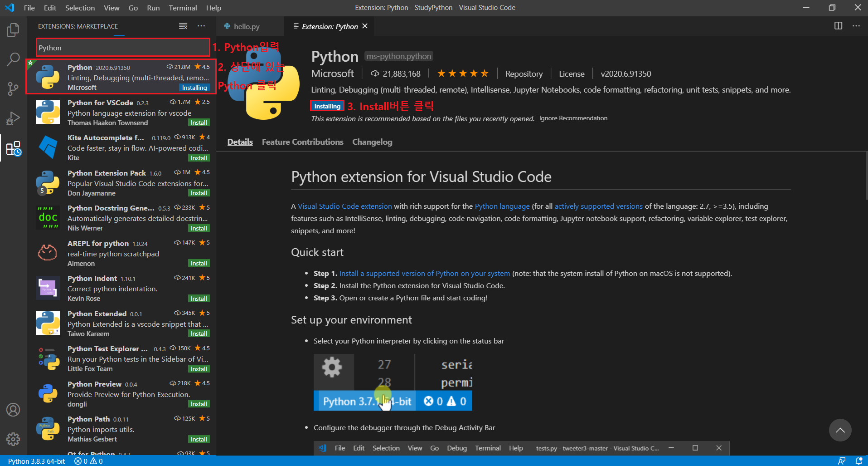868x466 pixels.
Task: Click the extensions search input field
Action: 122,48
